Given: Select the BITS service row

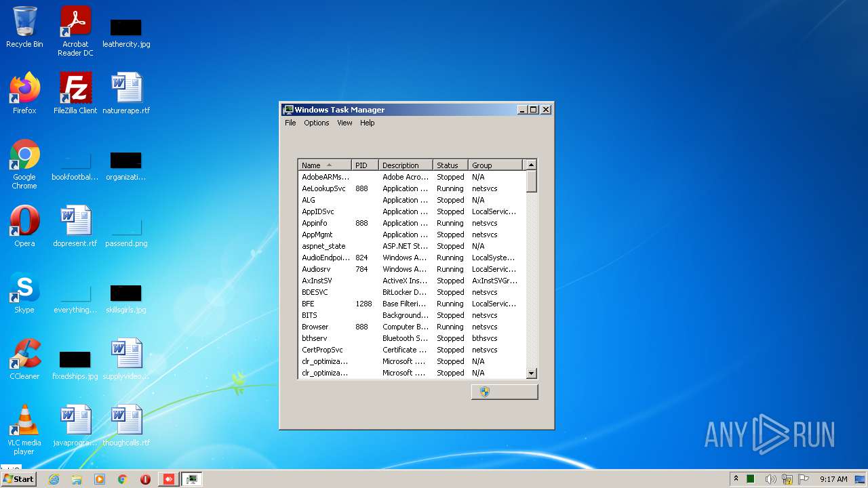Looking at the screenshot, I should [x=412, y=315].
